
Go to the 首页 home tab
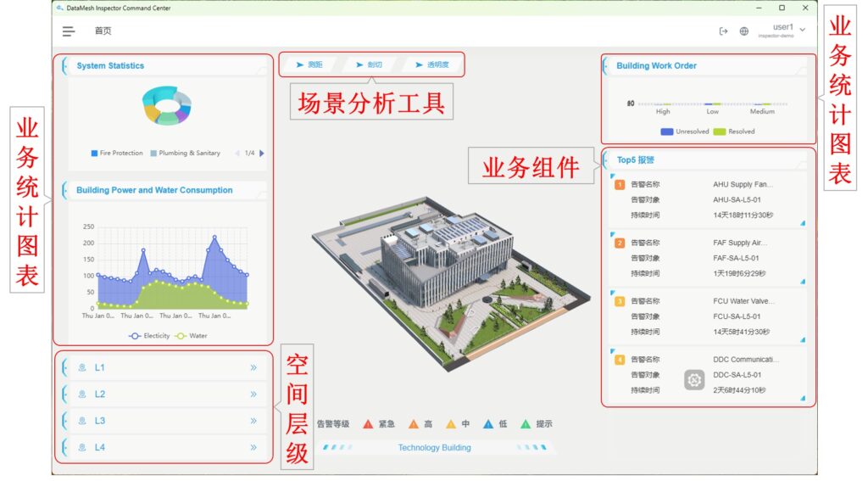[x=103, y=31]
